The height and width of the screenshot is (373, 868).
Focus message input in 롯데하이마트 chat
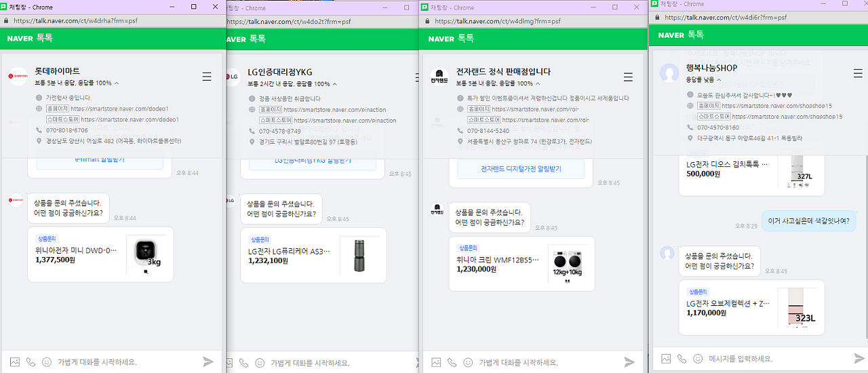(x=126, y=362)
